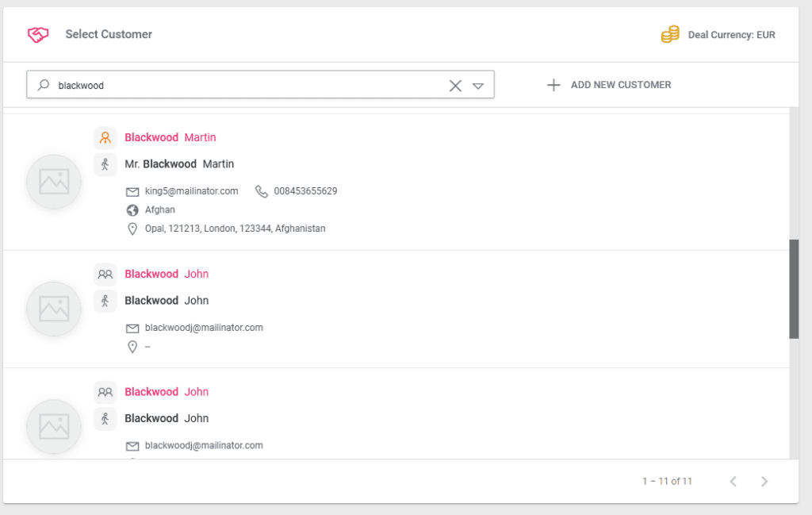This screenshot has width=812, height=515.
Task: Click the previous page left chevron
Action: coord(733,481)
